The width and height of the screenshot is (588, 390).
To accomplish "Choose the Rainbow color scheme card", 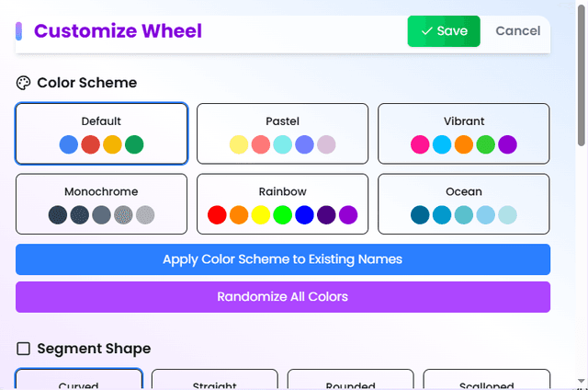I will point(282,204).
